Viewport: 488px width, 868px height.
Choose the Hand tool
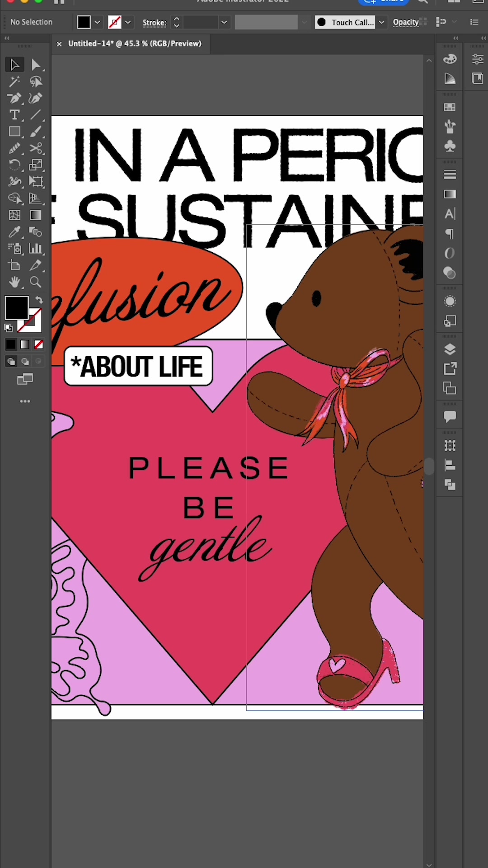coord(14,282)
